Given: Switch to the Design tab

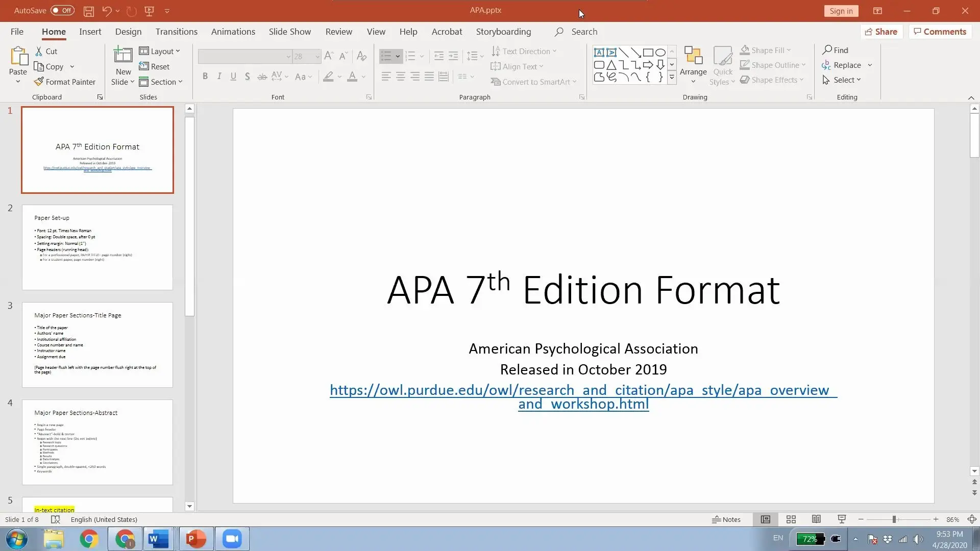Looking at the screenshot, I should pos(128,32).
